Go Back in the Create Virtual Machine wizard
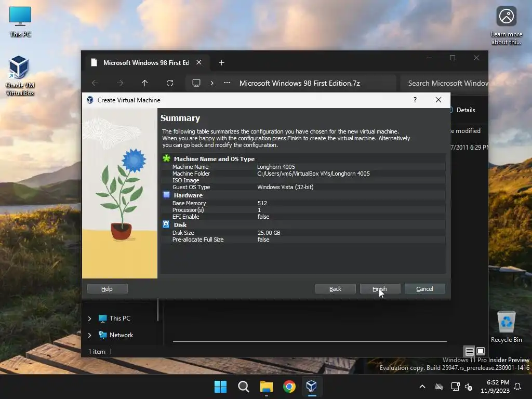The image size is (532, 399). point(335,289)
